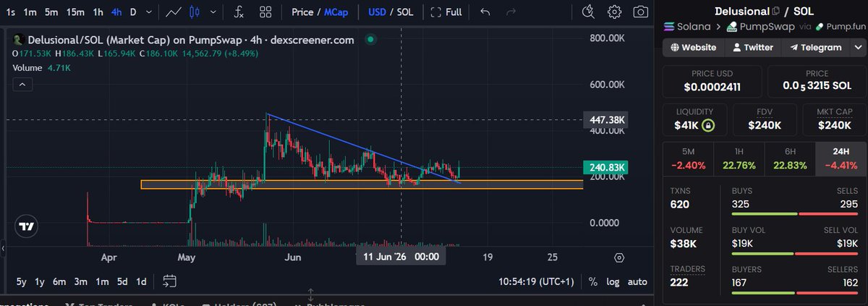Viewport: 868px width, 306px height.
Task: Expand the chart style dropdown arrow
Action: tap(213, 12)
